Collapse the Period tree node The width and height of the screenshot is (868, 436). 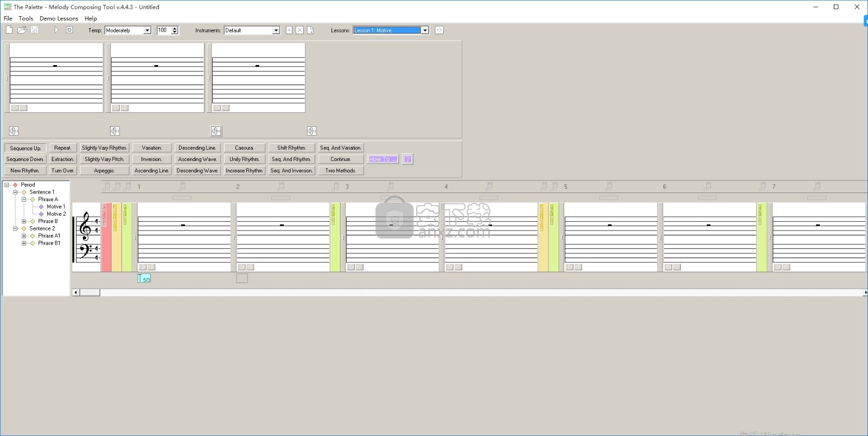click(x=7, y=185)
